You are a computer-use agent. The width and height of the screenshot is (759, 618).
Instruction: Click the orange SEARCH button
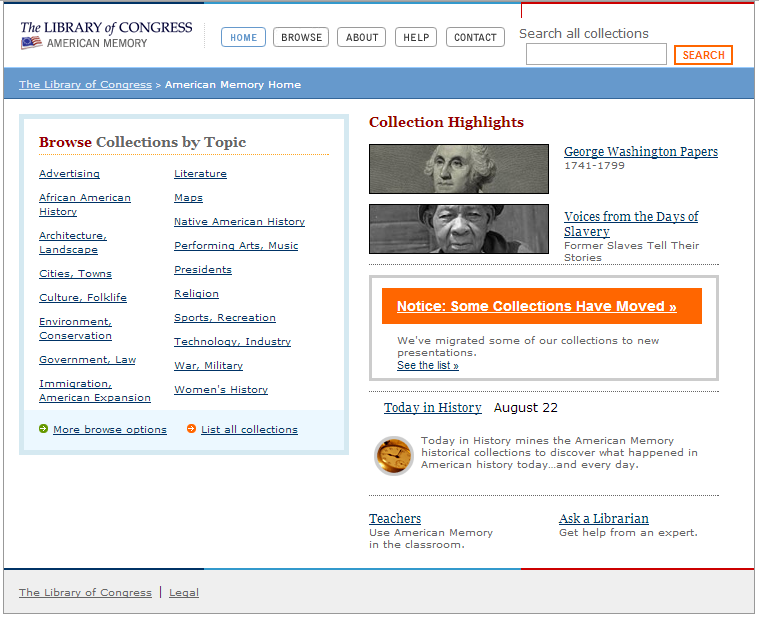703,55
